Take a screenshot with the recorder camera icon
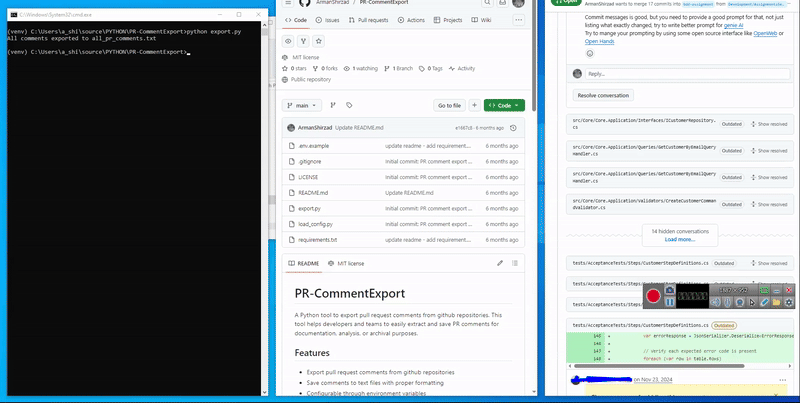Image resolution: width=800 pixels, height=403 pixels. click(x=670, y=290)
